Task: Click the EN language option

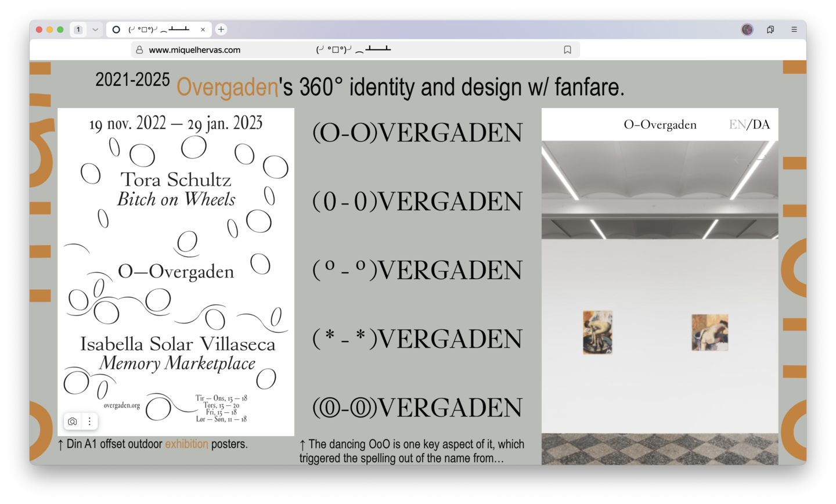Action: [x=737, y=125]
